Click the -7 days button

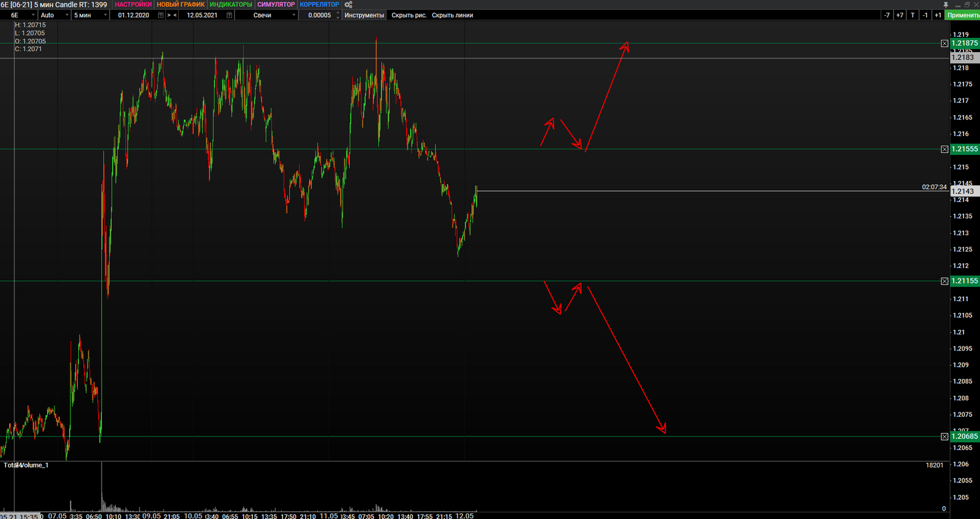[x=887, y=15]
